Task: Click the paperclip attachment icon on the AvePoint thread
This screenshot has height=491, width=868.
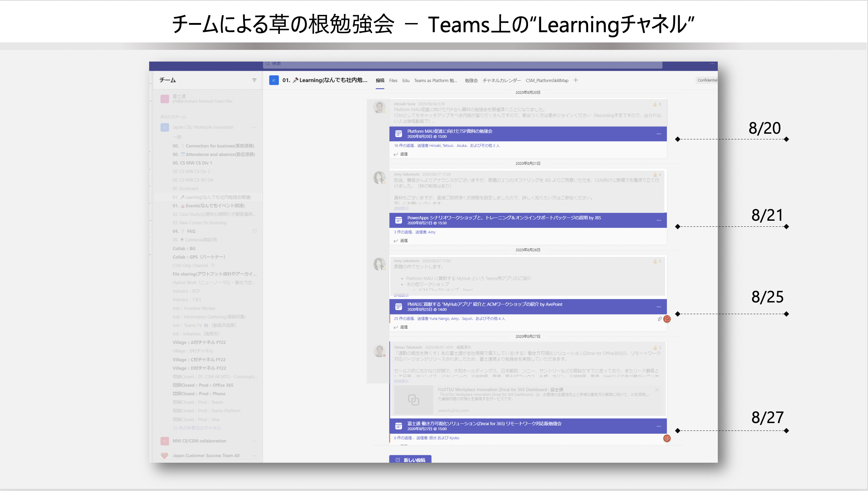Action: (659, 319)
